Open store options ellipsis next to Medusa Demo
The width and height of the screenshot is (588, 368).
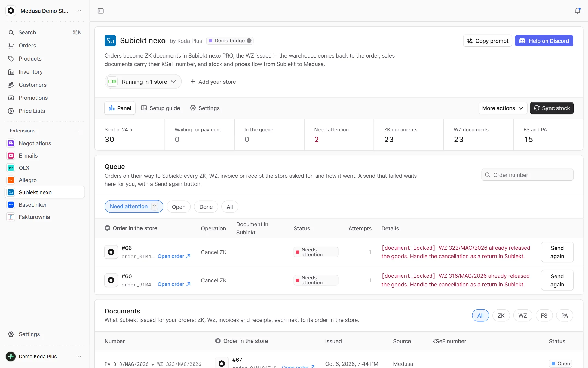coord(78,11)
